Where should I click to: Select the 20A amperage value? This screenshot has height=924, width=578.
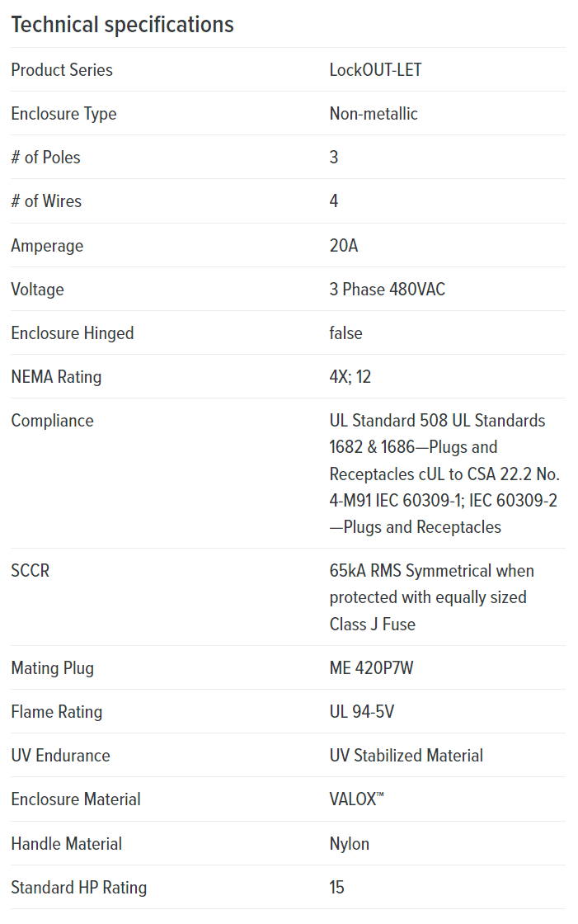point(344,245)
